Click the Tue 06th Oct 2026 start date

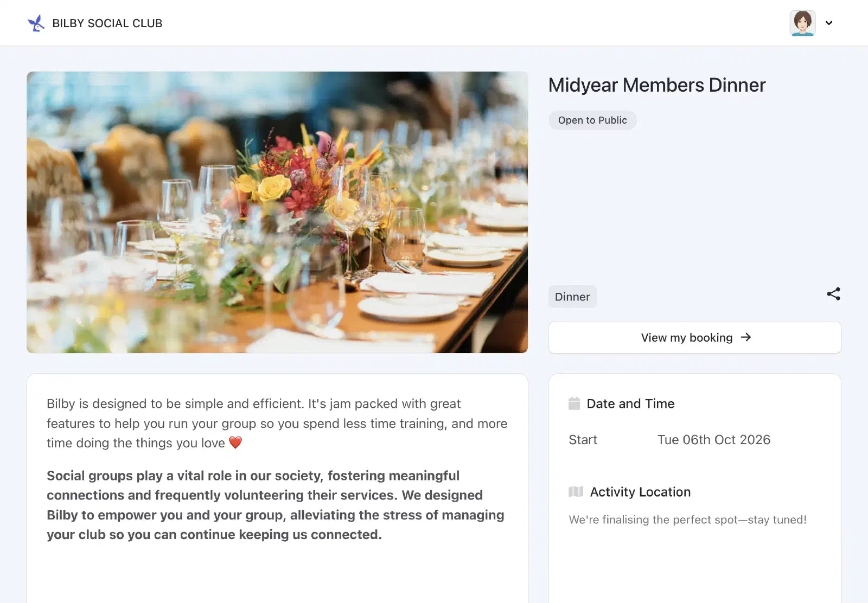[714, 440]
